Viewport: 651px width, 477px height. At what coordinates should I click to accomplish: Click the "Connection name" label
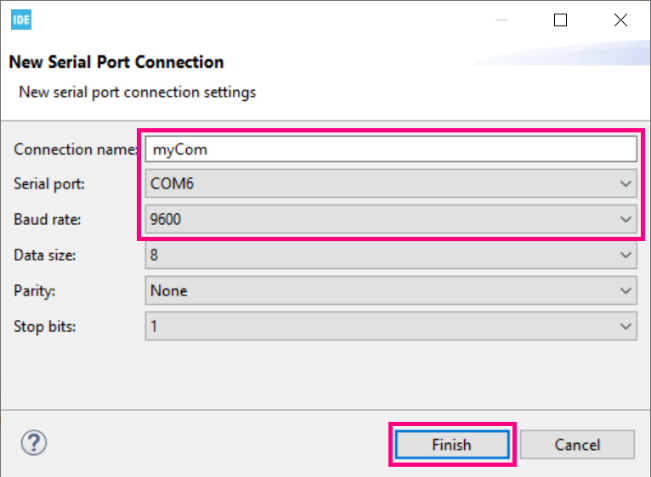[x=76, y=149]
